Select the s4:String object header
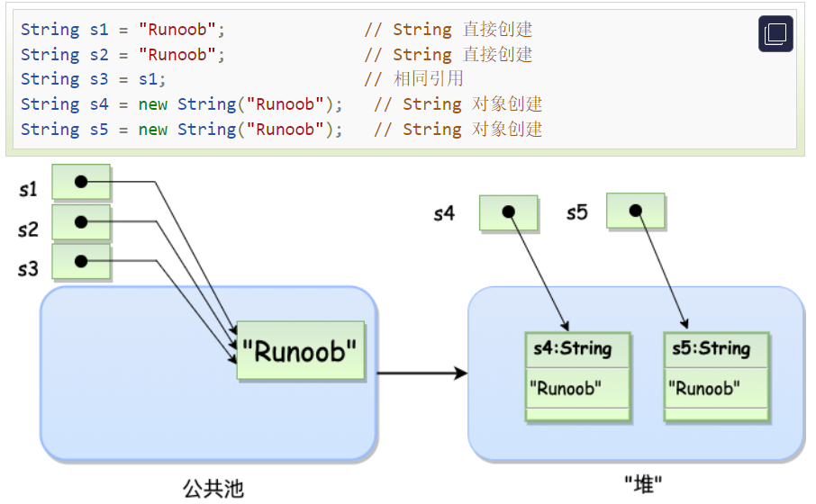 (577, 349)
